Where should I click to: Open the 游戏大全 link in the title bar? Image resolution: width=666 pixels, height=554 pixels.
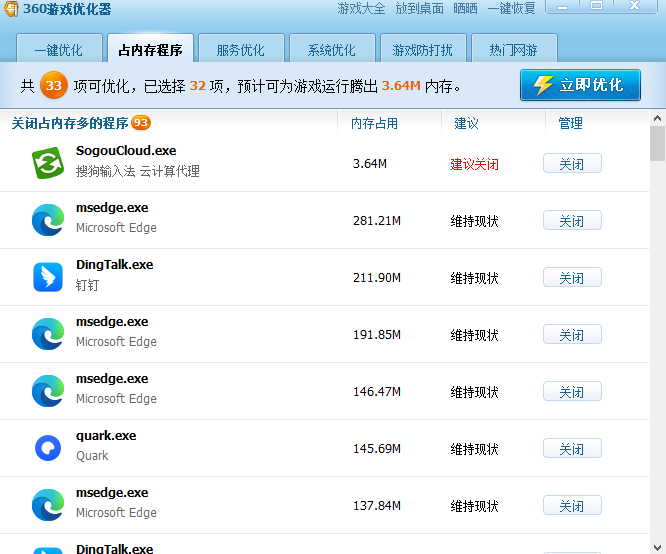point(361,9)
